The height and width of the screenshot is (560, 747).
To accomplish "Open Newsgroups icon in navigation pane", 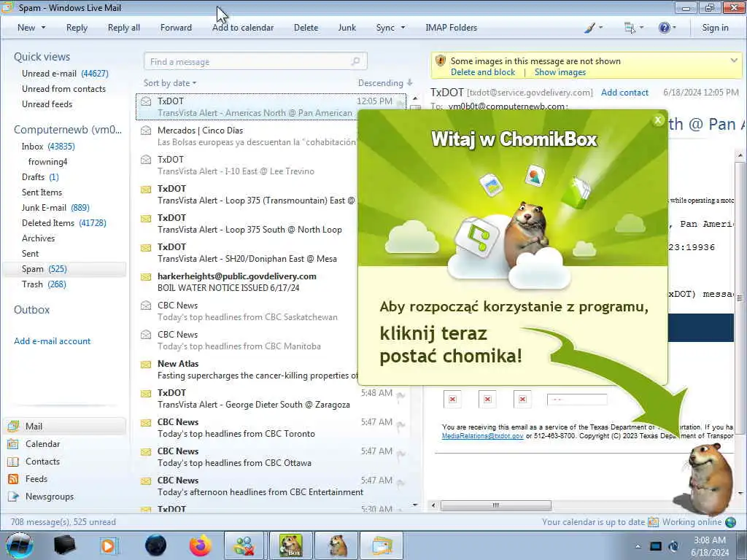I will (13, 497).
